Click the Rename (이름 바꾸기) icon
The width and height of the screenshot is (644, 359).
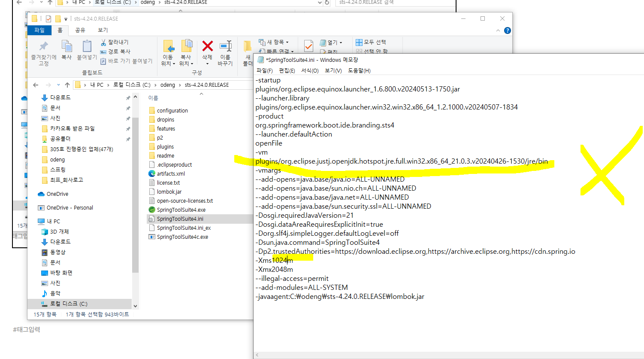click(x=225, y=46)
